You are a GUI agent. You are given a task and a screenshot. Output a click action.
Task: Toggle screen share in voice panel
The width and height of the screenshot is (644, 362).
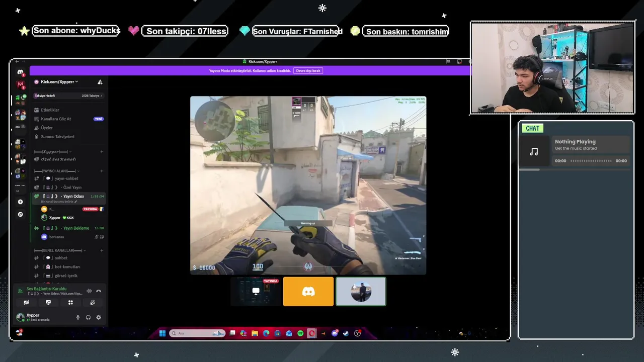click(48, 303)
